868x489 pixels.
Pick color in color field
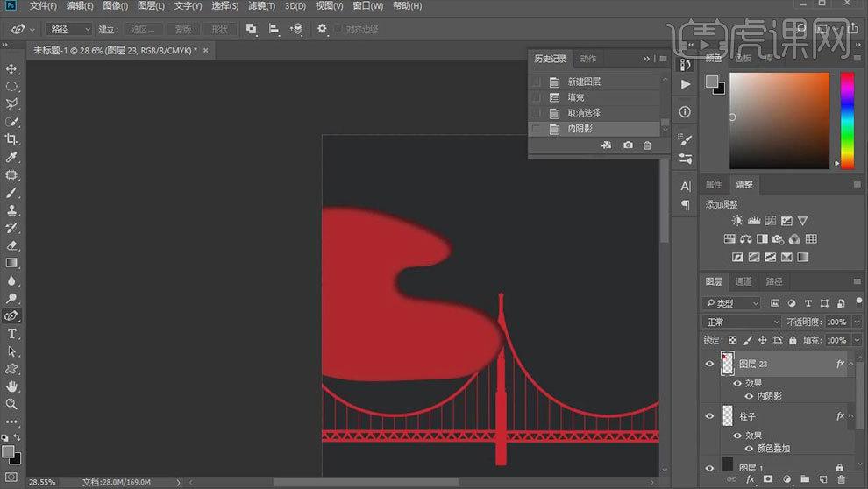[x=779, y=121]
